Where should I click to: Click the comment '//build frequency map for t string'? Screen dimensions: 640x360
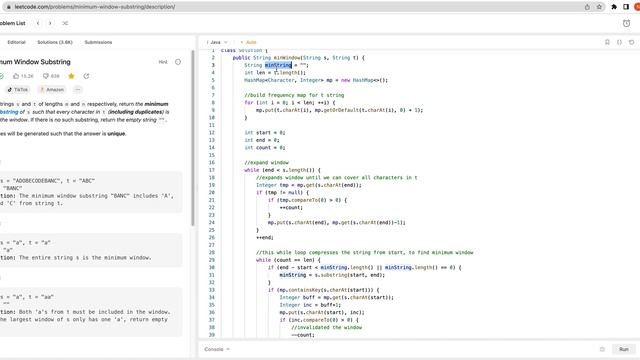(294, 95)
